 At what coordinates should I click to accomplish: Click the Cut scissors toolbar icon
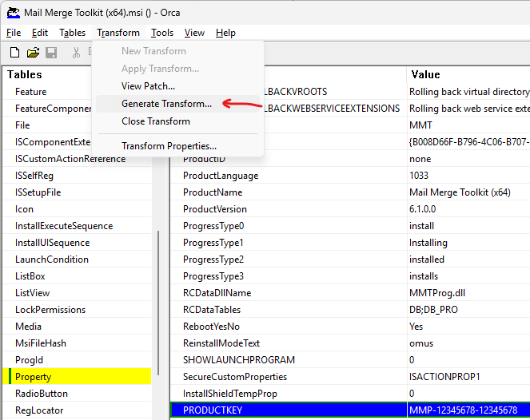76,53
